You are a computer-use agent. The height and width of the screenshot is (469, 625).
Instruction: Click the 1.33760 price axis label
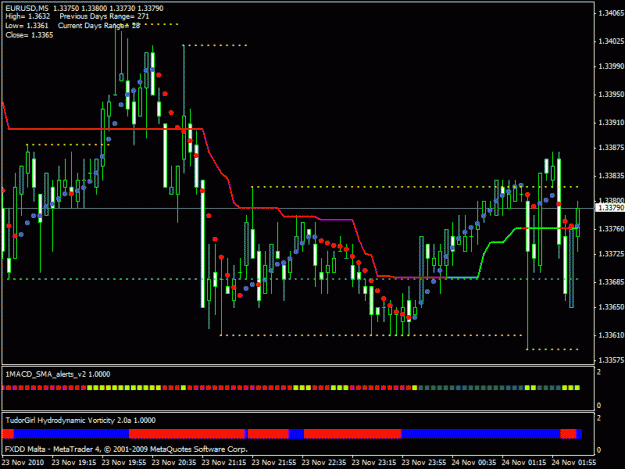click(611, 229)
